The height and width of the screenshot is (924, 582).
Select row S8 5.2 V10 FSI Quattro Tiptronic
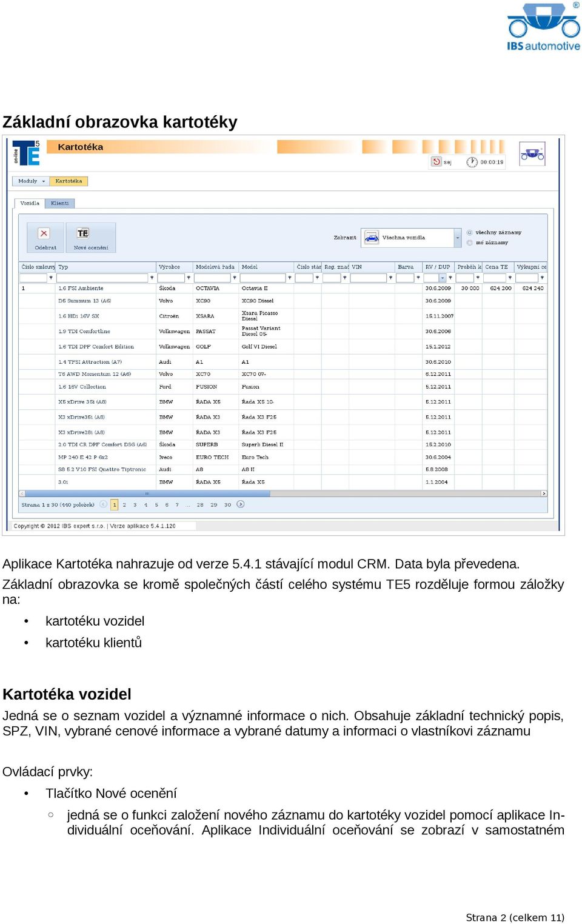click(x=284, y=469)
